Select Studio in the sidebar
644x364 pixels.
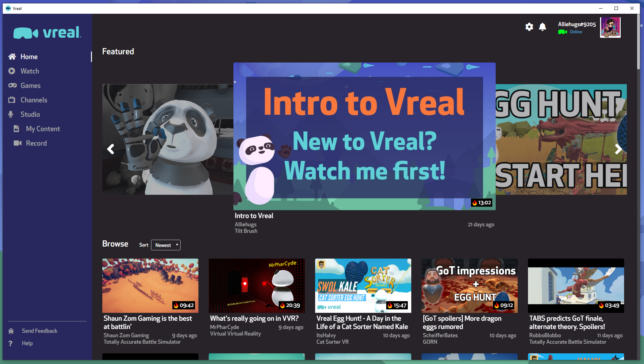coord(30,114)
